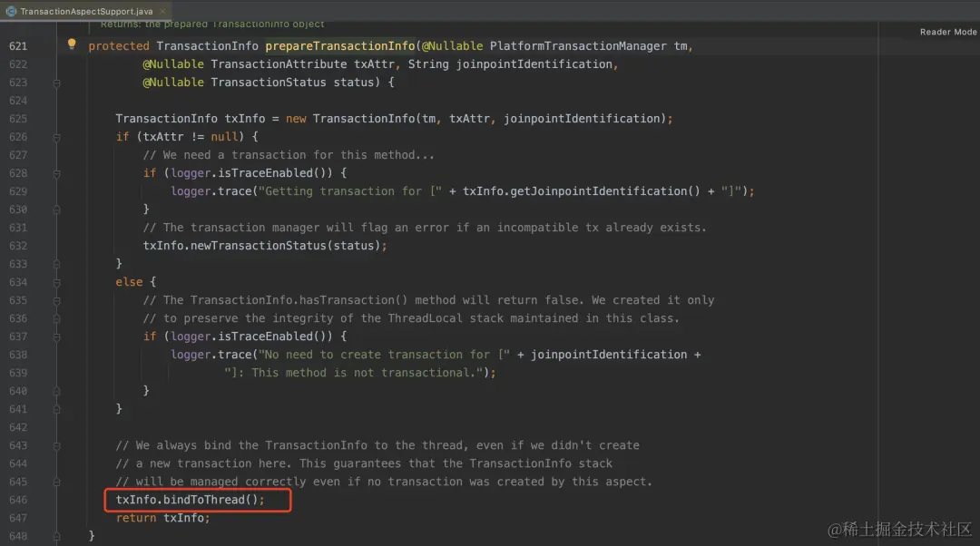Click the TransactionAttribute type on line 622
Screen dimensions: 980x546
click(x=279, y=64)
